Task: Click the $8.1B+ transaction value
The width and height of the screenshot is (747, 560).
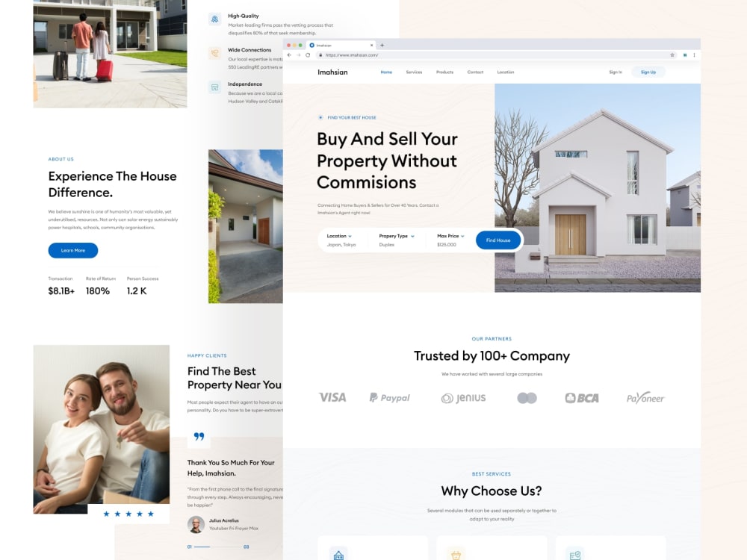Action: coord(61,291)
